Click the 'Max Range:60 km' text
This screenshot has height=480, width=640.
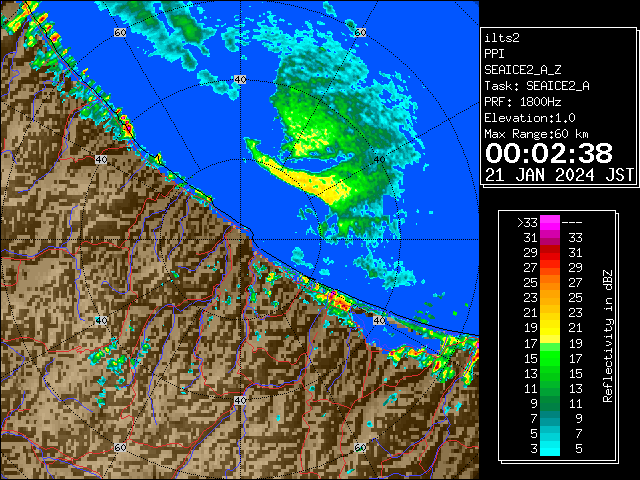point(536,134)
